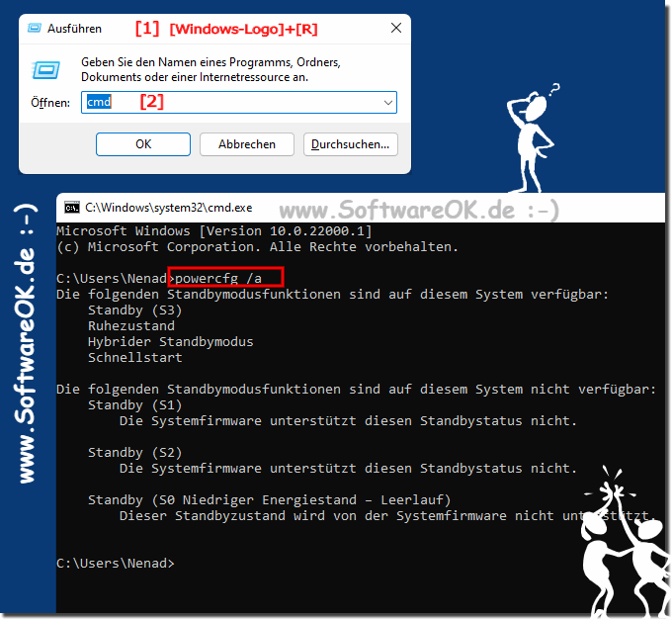Click the 'sind auf diesem System nicht verfügbar' heading line
The height and width of the screenshot is (620, 672).
point(356,390)
